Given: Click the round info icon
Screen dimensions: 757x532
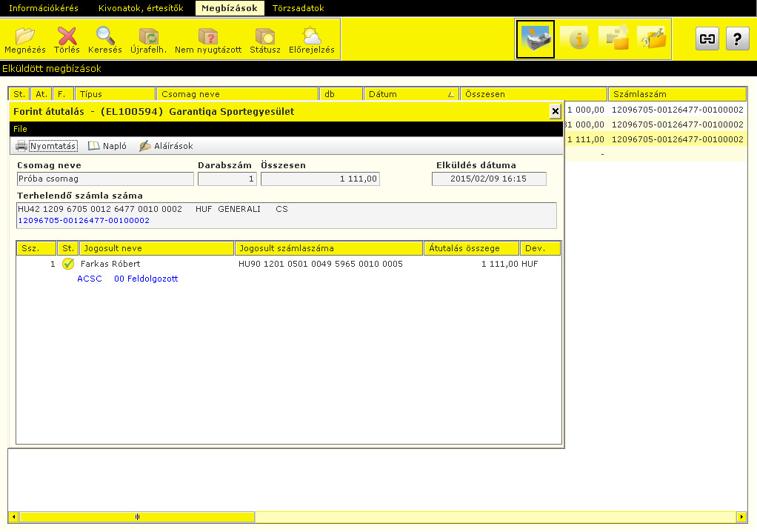Looking at the screenshot, I should [578, 39].
